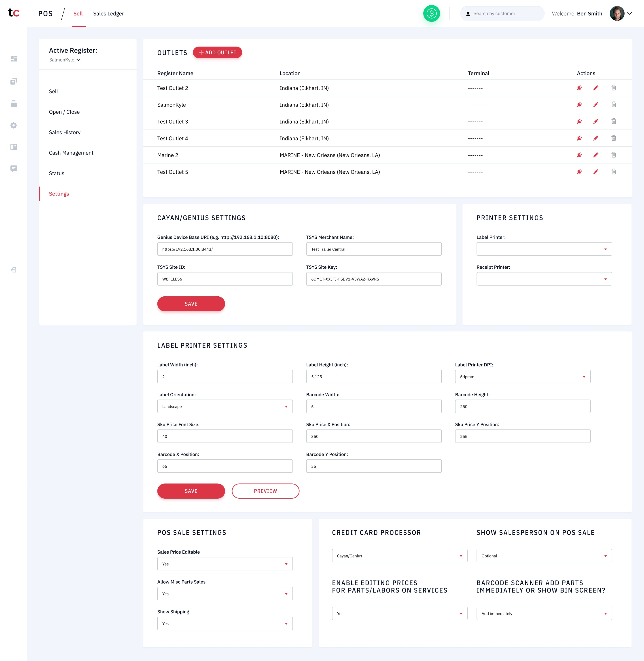644x661 pixels.
Task: Connect terminal for Test Outlet 3
Action: click(x=579, y=121)
